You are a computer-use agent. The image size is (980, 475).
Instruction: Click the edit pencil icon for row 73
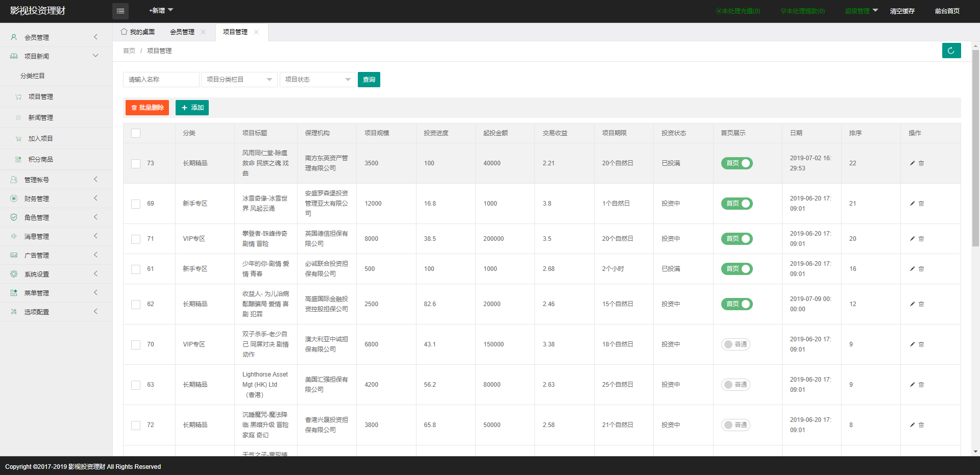912,163
